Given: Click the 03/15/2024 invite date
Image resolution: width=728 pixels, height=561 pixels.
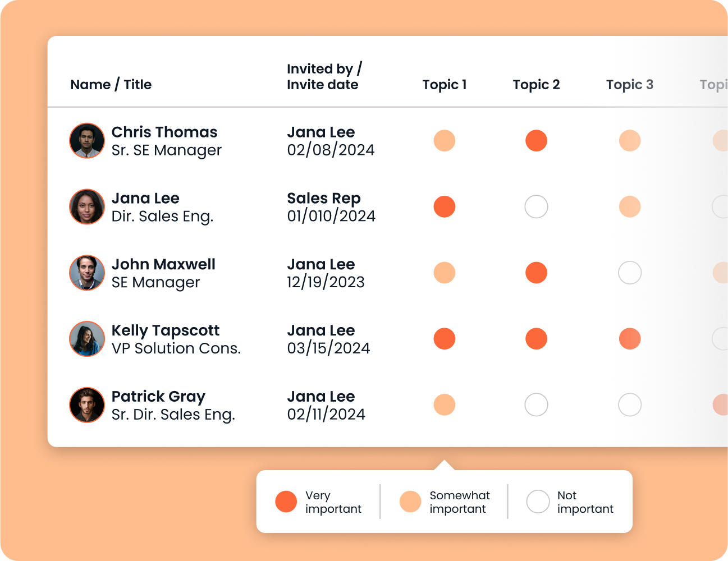Looking at the screenshot, I should point(328,348).
